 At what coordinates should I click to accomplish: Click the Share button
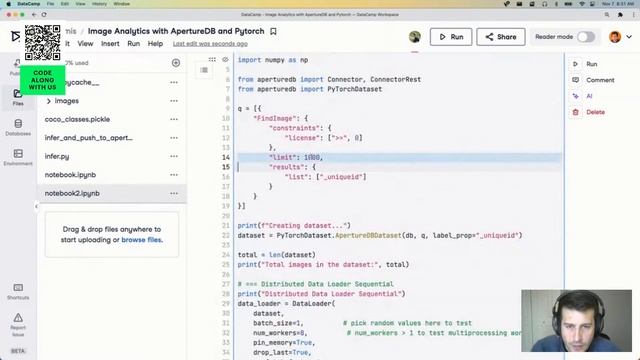[501, 37]
